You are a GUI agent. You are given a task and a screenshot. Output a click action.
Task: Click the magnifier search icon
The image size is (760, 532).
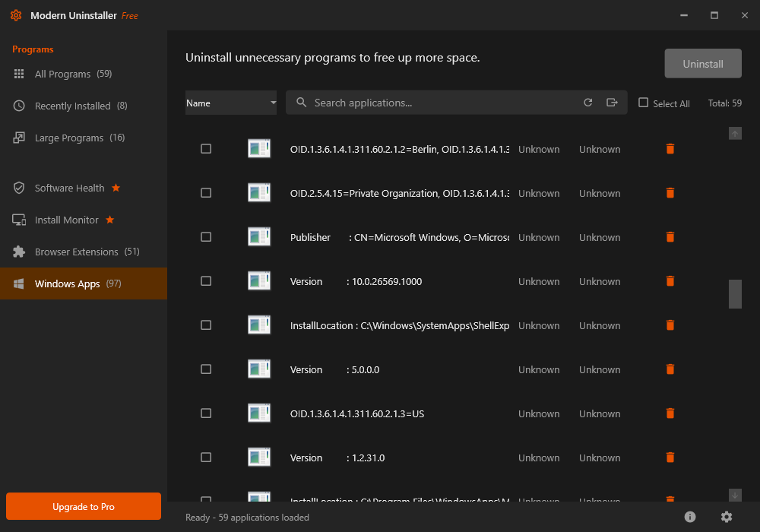pos(302,103)
